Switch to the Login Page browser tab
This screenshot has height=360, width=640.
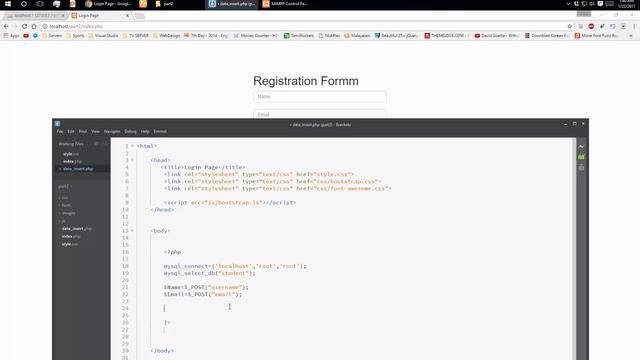tap(100, 16)
